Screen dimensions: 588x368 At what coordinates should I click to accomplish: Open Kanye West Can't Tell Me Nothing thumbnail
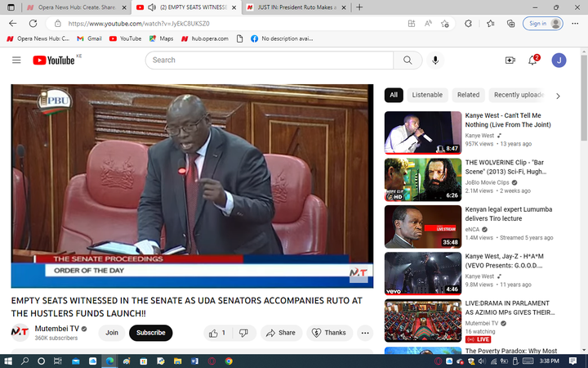(423, 132)
